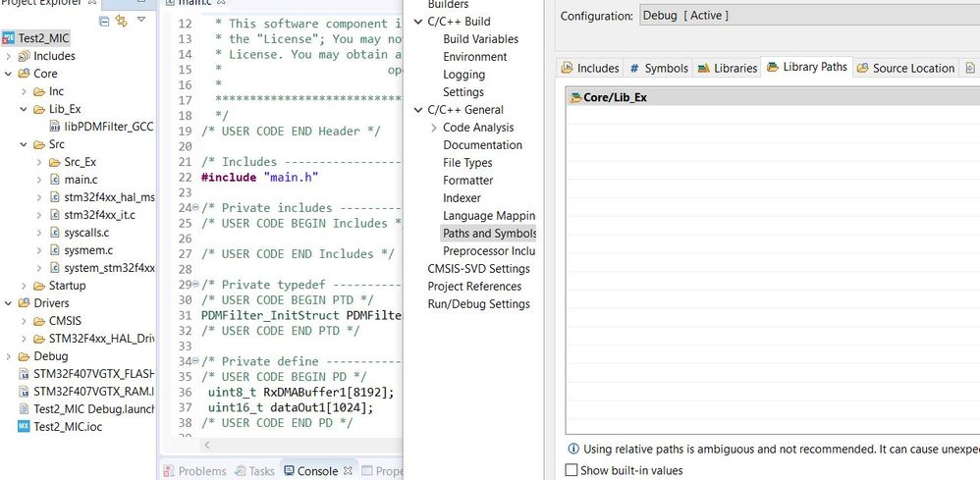Enable Show built-in values checkbox
The width and height of the screenshot is (980, 480).
click(x=572, y=470)
